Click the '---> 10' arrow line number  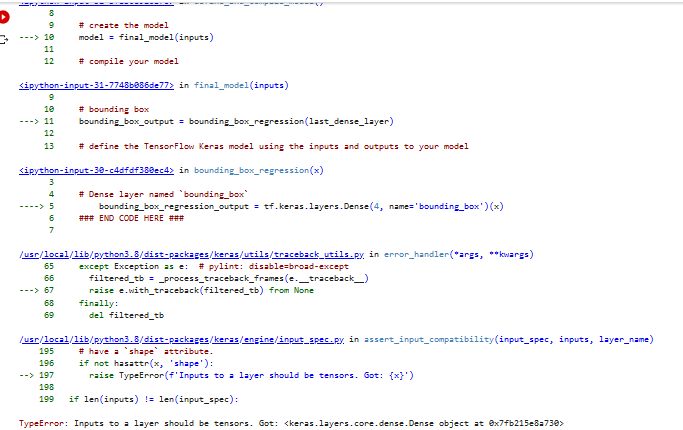pyautogui.click(x=37, y=37)
